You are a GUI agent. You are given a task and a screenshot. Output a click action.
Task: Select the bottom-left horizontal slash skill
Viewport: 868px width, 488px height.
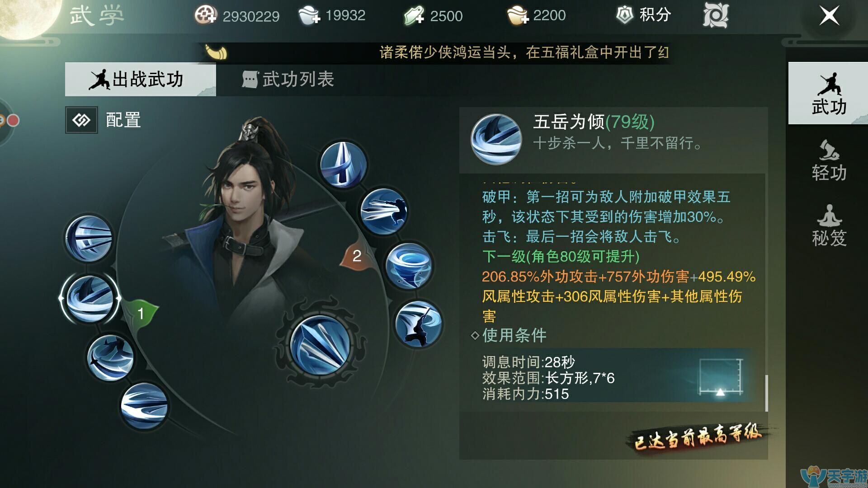(x=144, y=406)
